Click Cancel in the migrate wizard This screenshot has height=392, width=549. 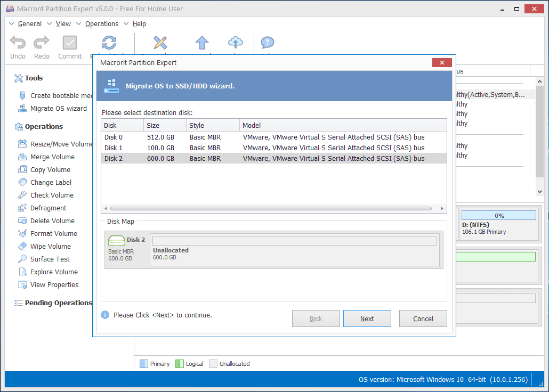click(423, 318)
